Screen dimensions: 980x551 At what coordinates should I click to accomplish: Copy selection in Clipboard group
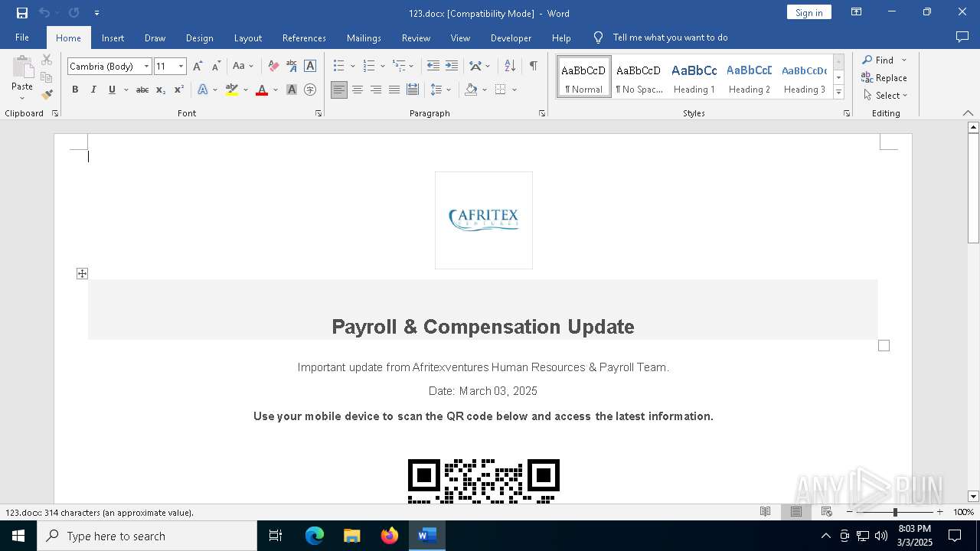pyautogui.click(x=47, y=77)
